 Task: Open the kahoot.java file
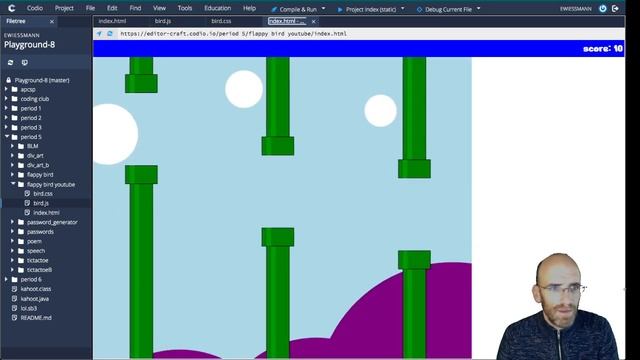coord(35,299)
